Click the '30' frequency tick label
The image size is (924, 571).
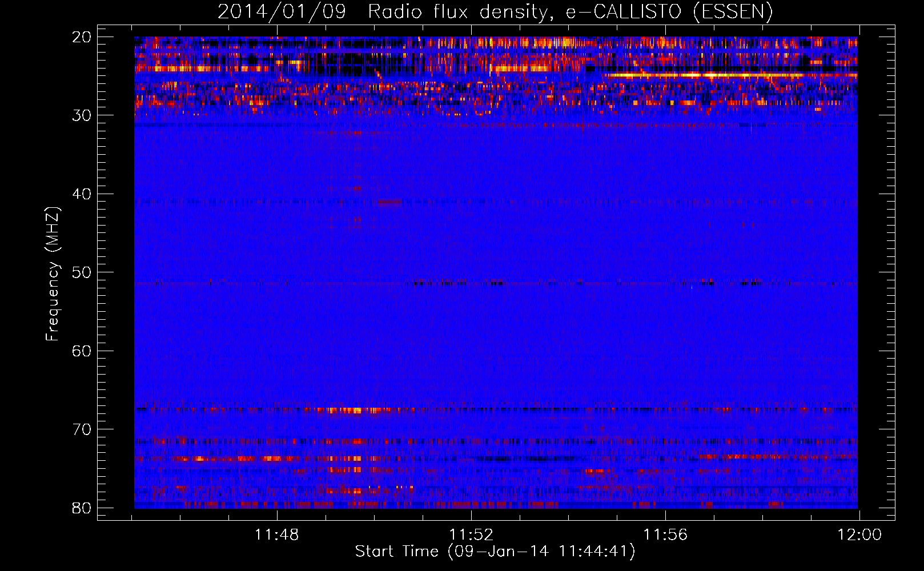click(82, 115)
